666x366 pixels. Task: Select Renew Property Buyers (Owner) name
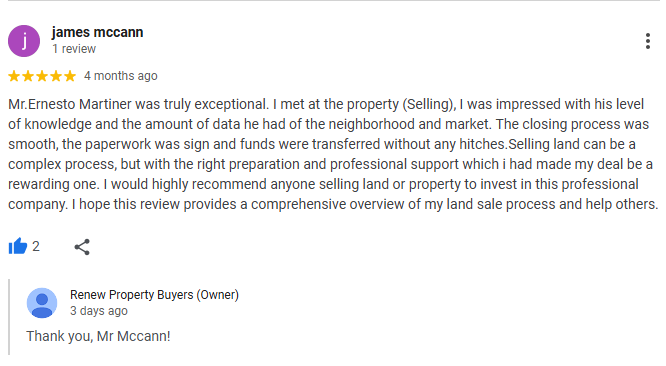pyautogui.click(x=154, y=295)
